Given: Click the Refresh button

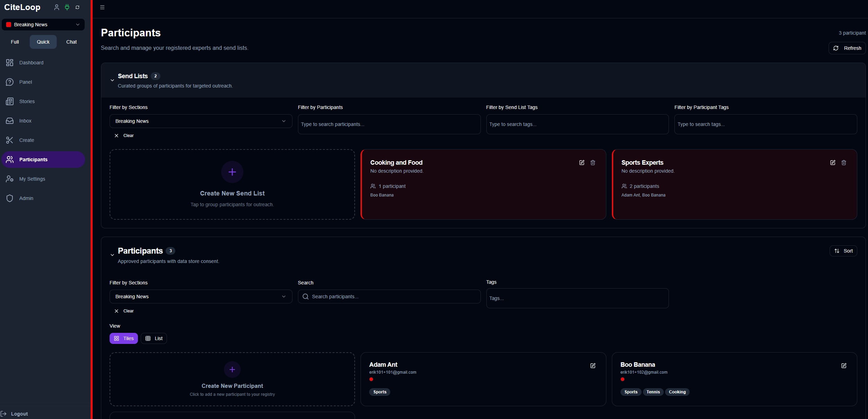Looking at the screenshot, I should [847, 48].
